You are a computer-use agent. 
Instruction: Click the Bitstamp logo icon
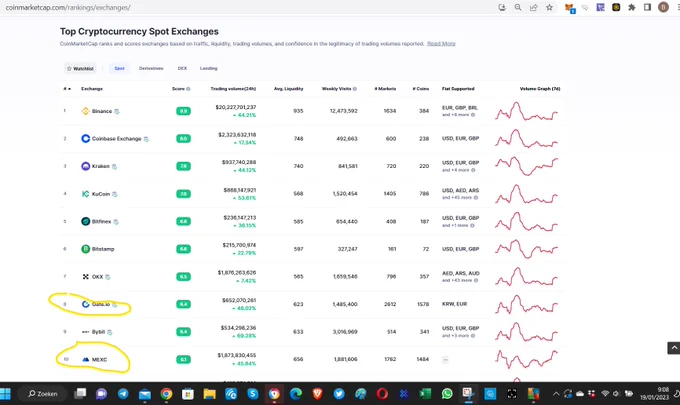click(x=85, y=249)
